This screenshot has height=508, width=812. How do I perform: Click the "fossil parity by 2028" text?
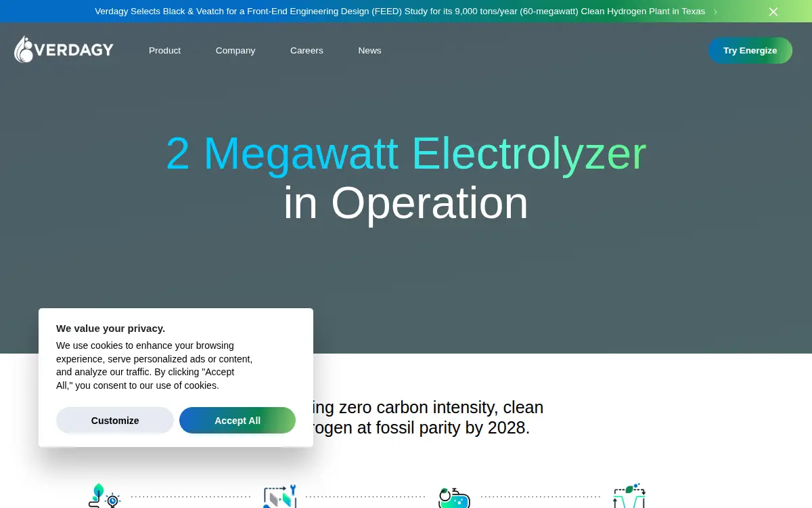454,428
